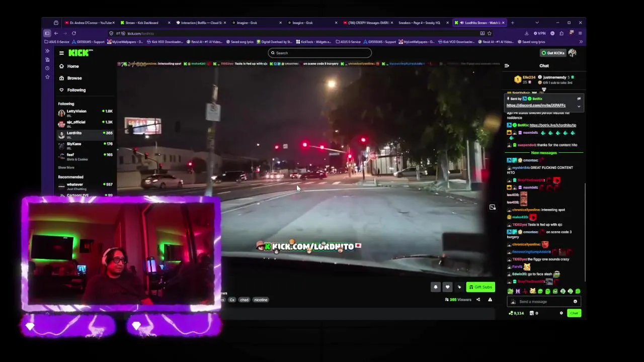The image size is (644, 362).
Task: Click the sparkle subscribe icon
Action: tap(459, 287)
